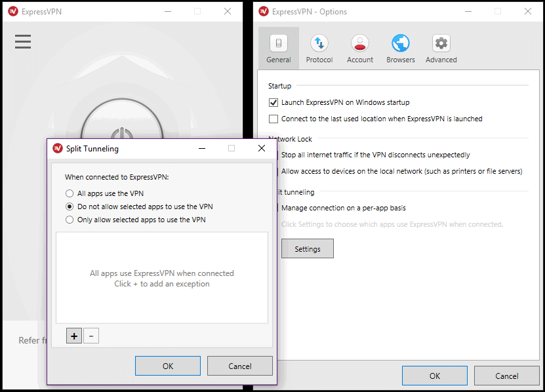This screenshot has width=545, height=392.
Task: Confirm Split Tunneling with OK
Action: tap(168, 366)
